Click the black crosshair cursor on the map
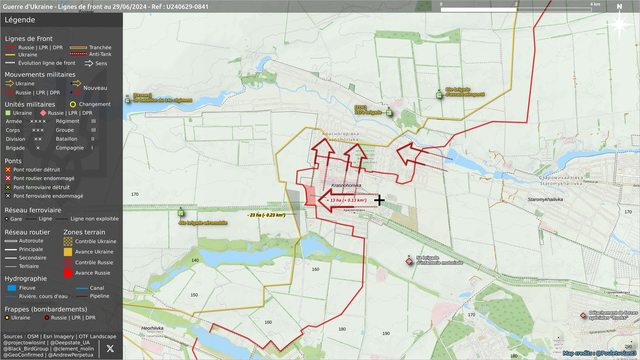 click(379, 200)
